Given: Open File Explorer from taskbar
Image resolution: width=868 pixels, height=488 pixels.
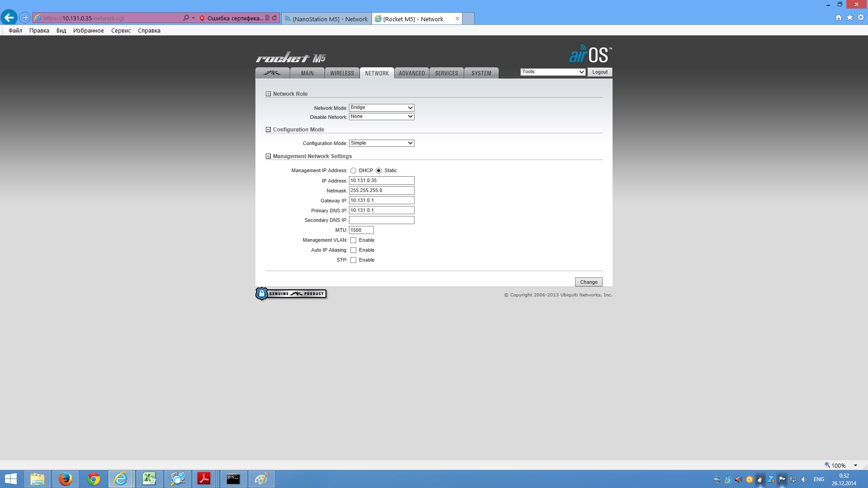Looking at the screenshot, I should point(37,479).
